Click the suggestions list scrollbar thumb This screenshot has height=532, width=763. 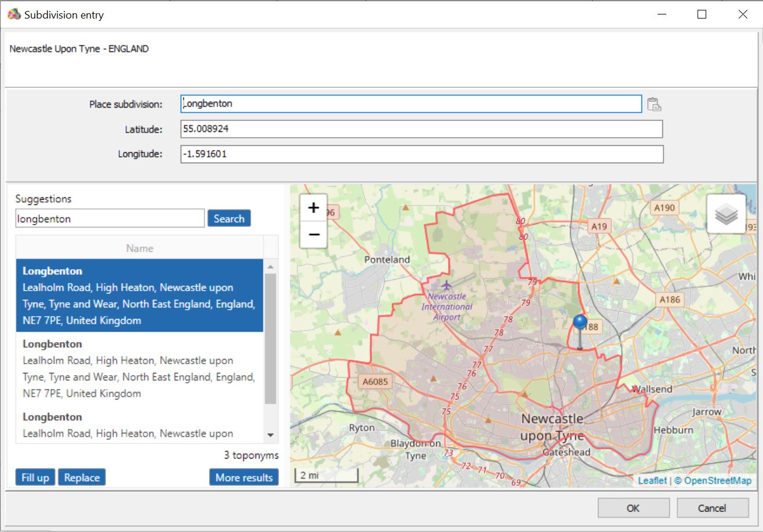tap(271, 339)
